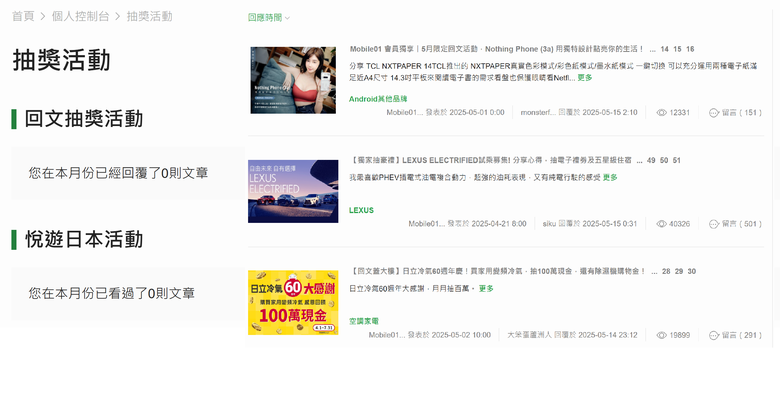Open the 日立冷氣60週年慶 post title
The image size is (780, 404).
[497, 272]
